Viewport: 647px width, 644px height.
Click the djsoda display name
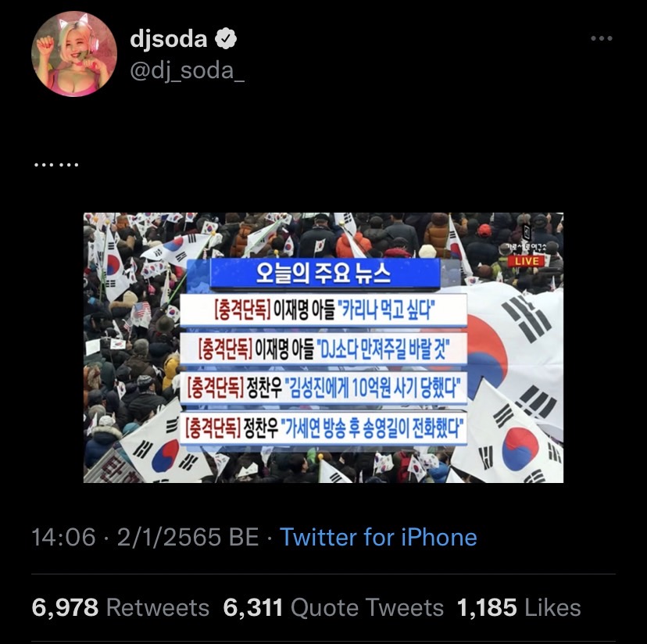tap(168, 39)
